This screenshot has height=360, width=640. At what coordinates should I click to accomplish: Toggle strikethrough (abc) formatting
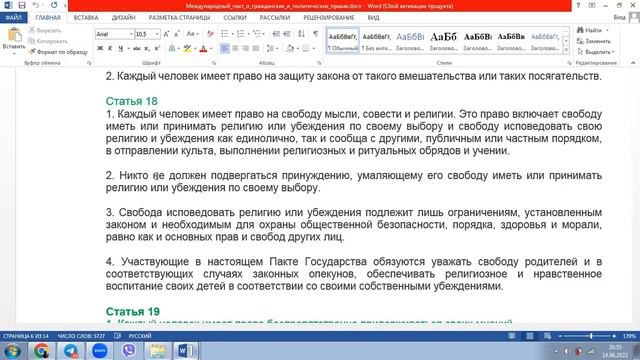[x=136, y=48]
